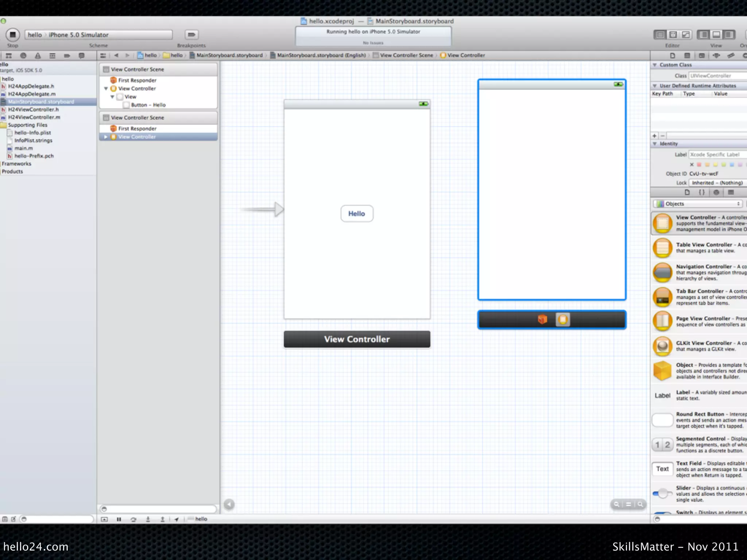Click the zoom out canvas icon
This screenshot has width=747, height=560.
point(616,505)
